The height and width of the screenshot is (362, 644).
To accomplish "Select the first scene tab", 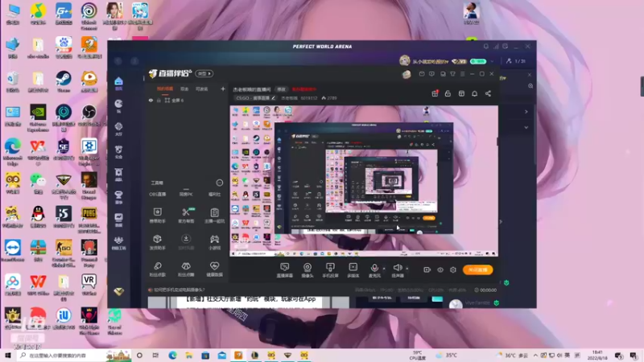I will coord(165,88).
